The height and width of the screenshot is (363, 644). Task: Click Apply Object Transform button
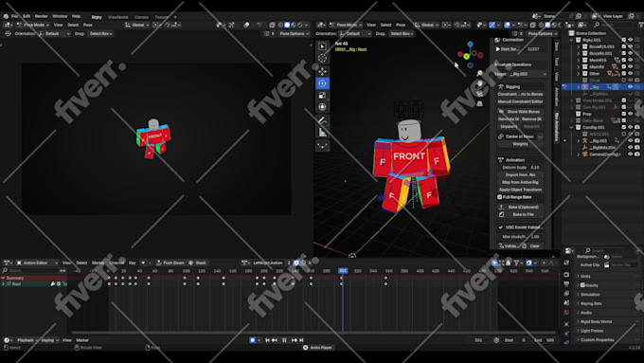(x=520, y=190)
